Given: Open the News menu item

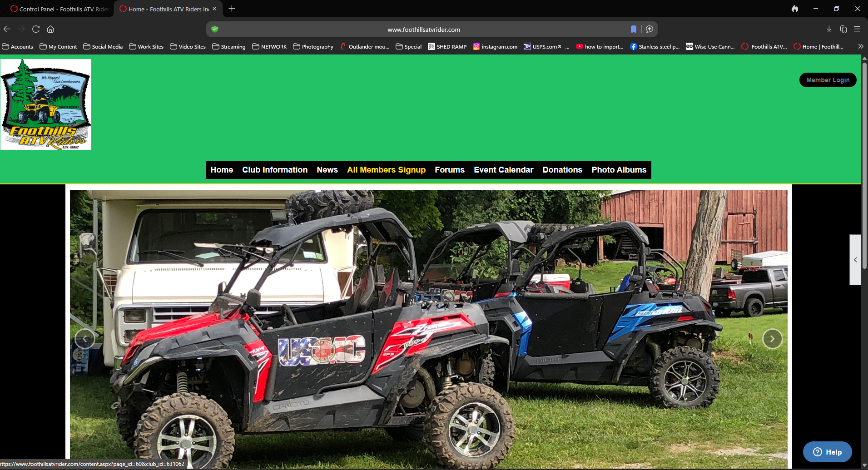Looking at the screenshot, I should (327, 170).
